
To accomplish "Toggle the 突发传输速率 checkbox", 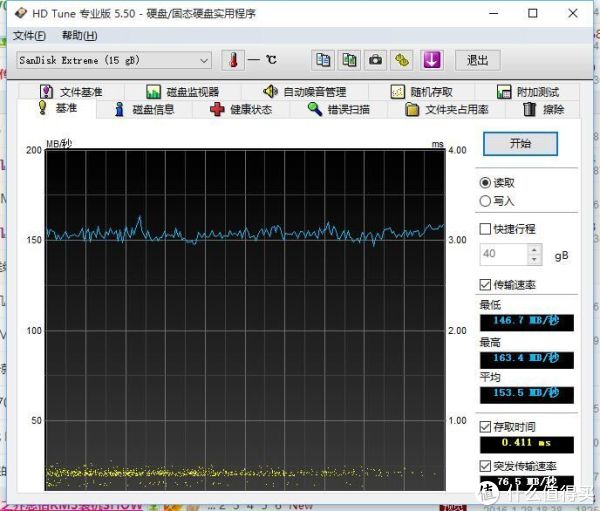I will [485, 466].
